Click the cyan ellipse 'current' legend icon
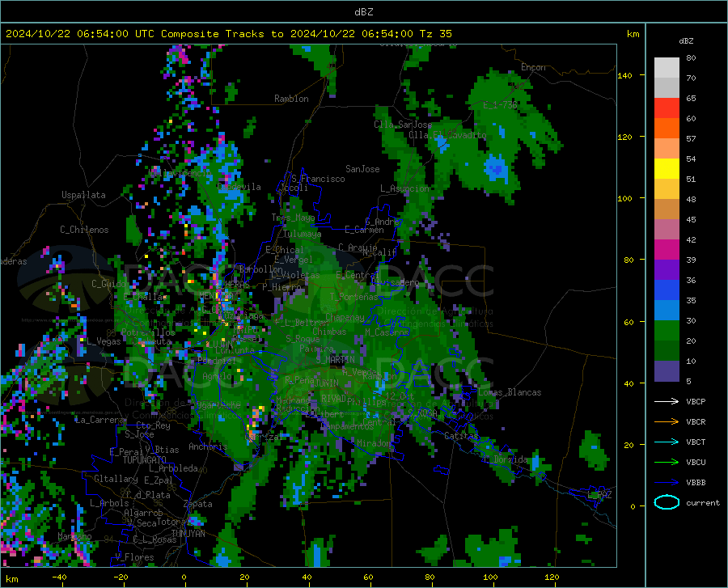 tap(667, 502)
